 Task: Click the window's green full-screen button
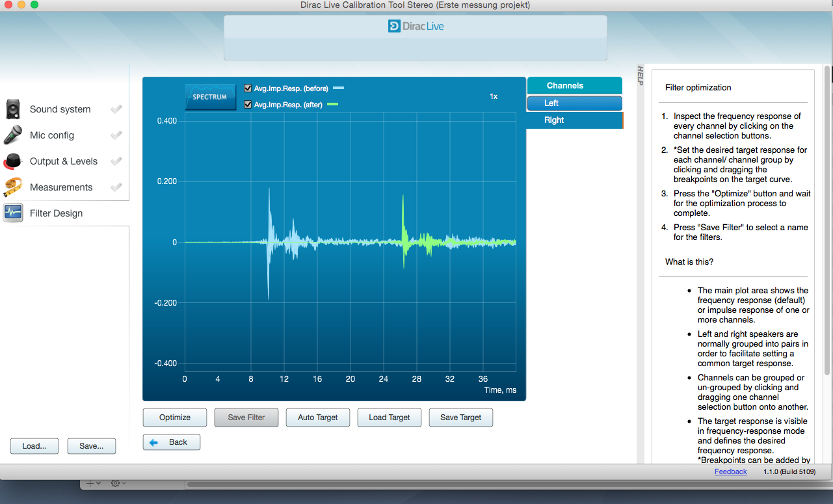coord(34,5)
